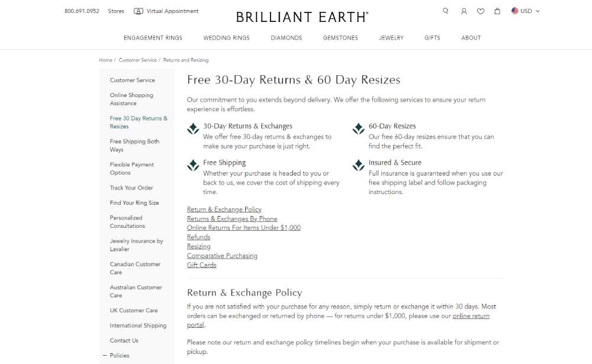592x364 pixels.
Task: Click the Insured & Secure leaf icon
Action: click(358, 165)
